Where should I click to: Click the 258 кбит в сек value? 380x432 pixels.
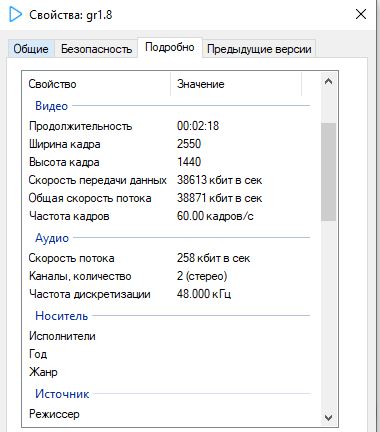pos(213,258)
